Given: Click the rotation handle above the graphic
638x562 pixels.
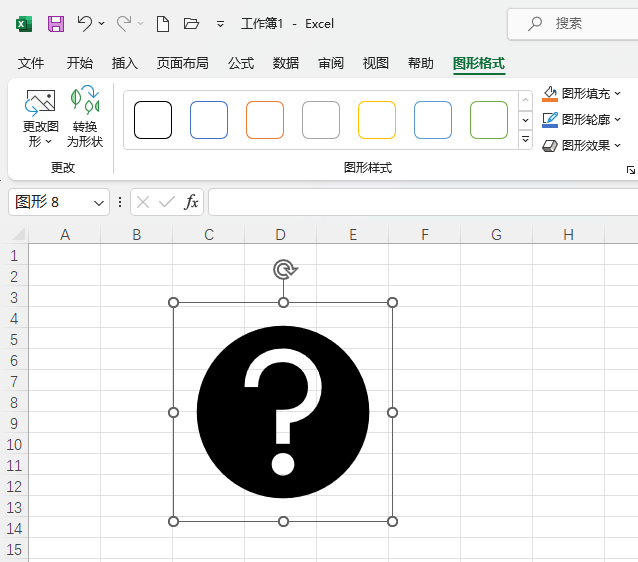Looking at the screenshot, I should point(284,269).
